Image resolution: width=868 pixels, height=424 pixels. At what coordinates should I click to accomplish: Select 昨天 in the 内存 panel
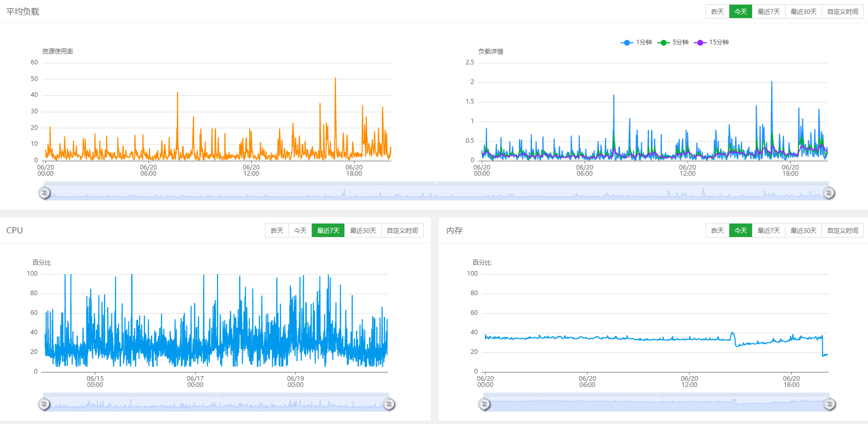[x=717, y=230]
